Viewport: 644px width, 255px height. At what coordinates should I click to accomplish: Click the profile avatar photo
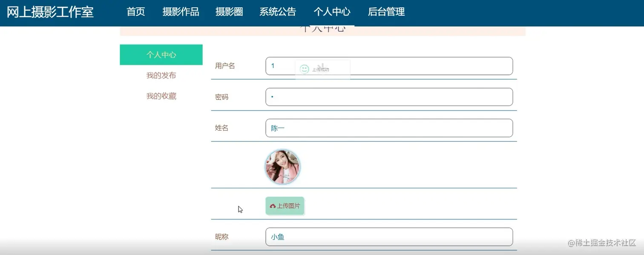[x=282, y=166]
